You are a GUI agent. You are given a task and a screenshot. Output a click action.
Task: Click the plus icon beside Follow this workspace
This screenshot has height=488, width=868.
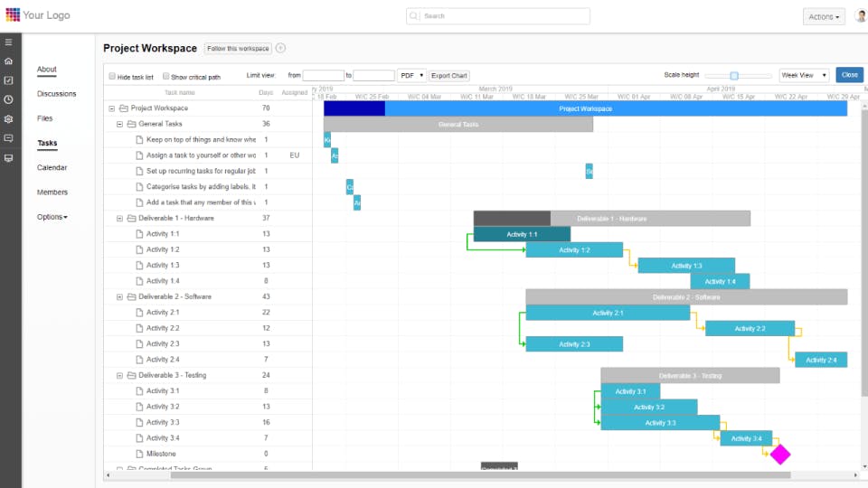(x=280, y=48)
